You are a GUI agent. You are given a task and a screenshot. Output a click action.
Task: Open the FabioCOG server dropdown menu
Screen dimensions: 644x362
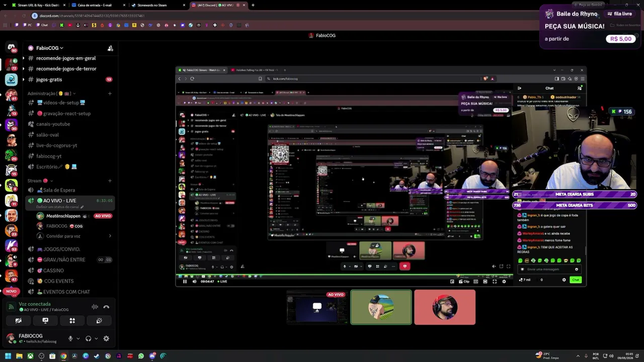point(49,48)
